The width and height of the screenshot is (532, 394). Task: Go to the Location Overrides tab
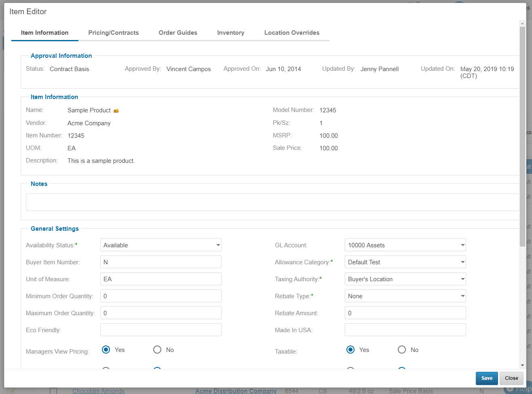pos(291,33)
